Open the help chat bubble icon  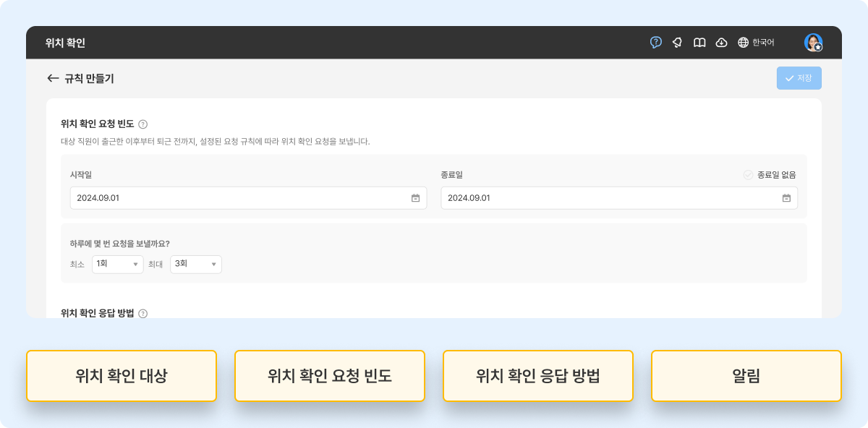(x=655, y=43)
